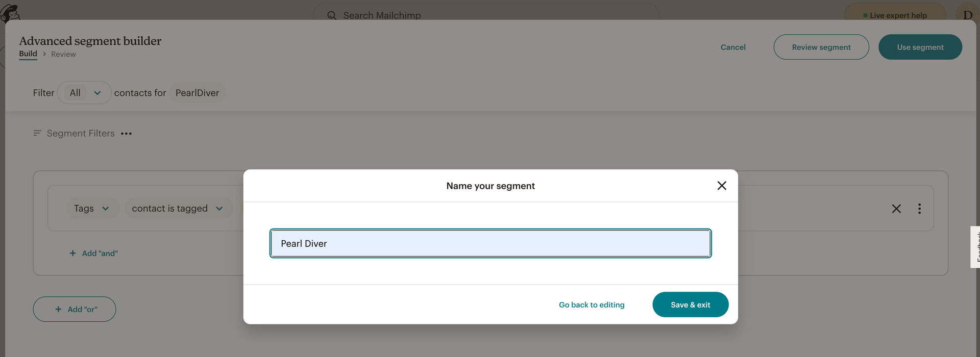Click the Review segment button
The image size is (980, 357).
pos(821,47)
